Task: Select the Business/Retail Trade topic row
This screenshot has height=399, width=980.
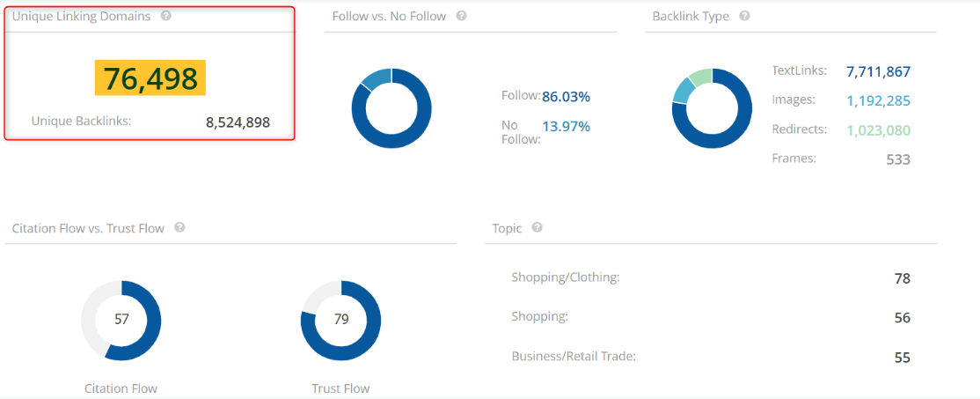Action: [711, 358]
